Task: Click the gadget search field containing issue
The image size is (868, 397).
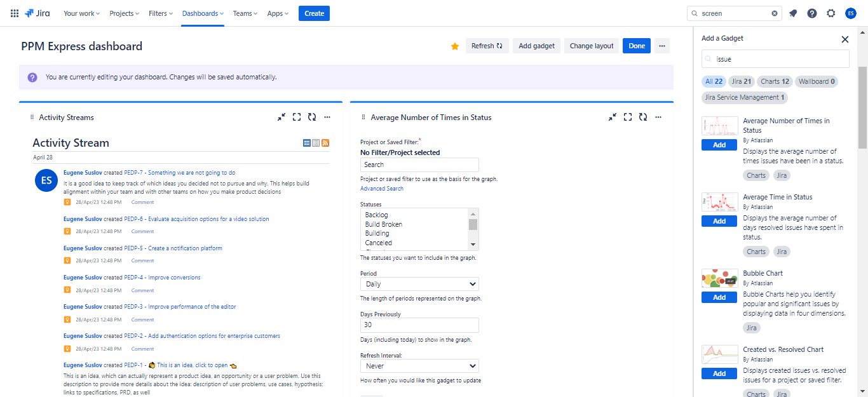Action: [x=775, y=59]
